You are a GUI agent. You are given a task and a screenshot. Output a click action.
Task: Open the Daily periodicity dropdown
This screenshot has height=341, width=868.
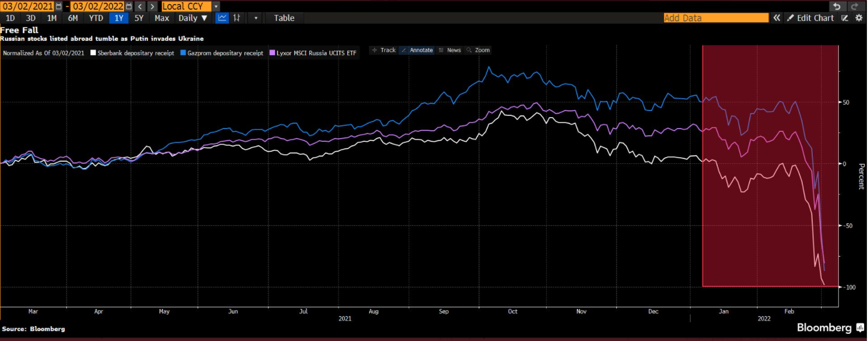click(x=193, y=18)
